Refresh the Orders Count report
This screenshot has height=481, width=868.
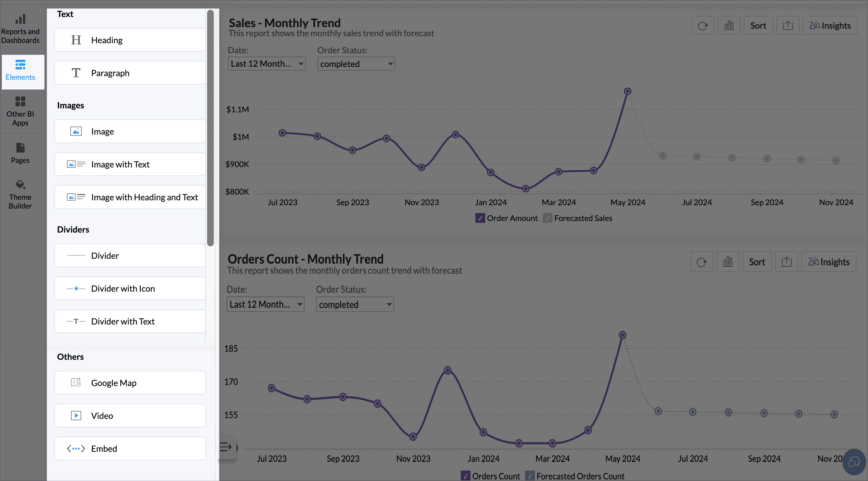[701, 262]
